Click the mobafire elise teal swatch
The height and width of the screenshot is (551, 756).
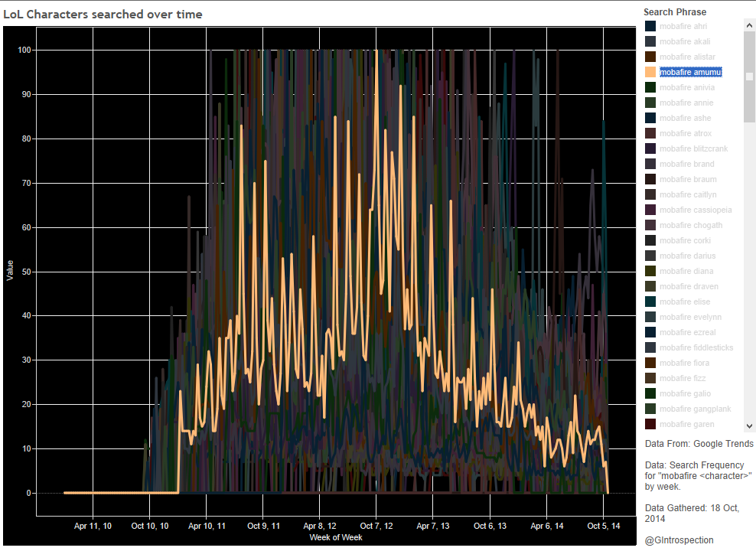click(650, 302)
